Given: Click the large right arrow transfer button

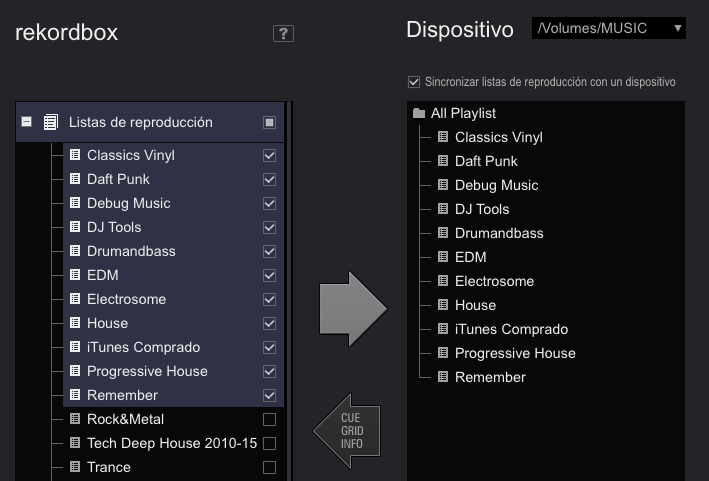Looking at the screenshot, I should coord(351,310).
